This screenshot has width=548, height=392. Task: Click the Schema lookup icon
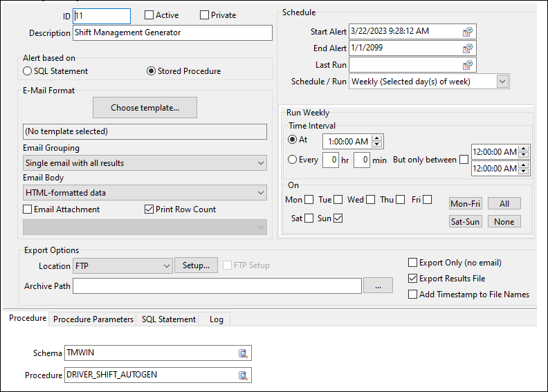click(243, 353)
